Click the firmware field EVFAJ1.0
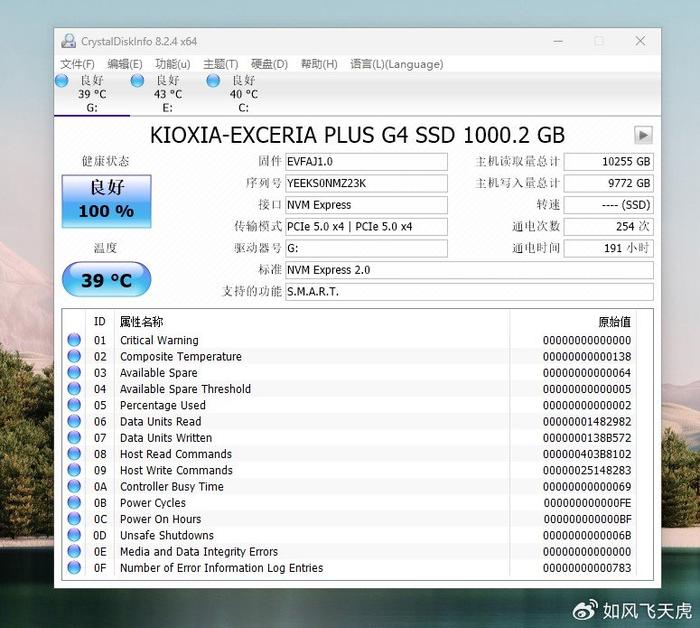Viewport: 700px width, 628px height. [366, 162]
